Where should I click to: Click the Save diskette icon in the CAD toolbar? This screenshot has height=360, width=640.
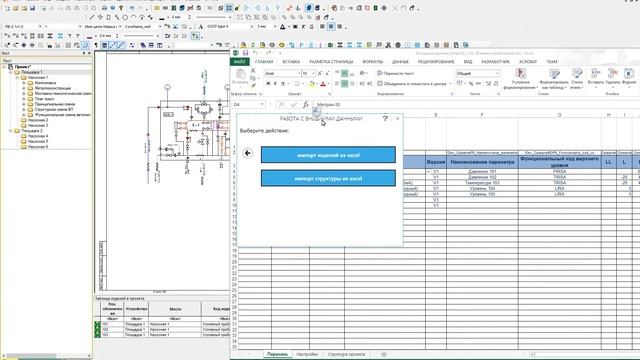click(32, 8)
